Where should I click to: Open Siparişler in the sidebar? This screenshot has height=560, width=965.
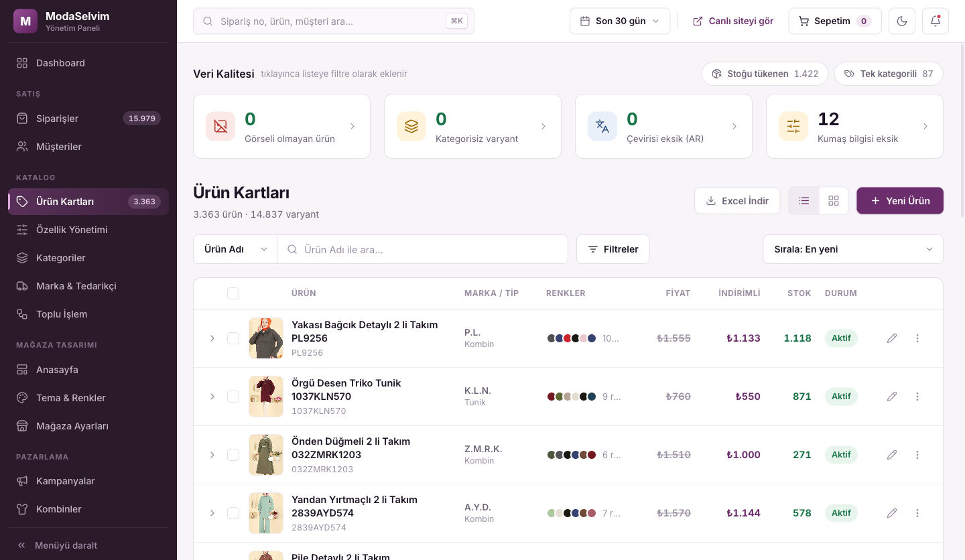[x=88, y=119]
